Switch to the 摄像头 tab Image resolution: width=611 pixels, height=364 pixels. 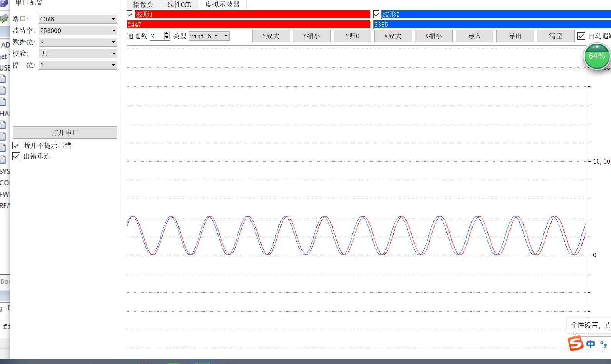point(143,5)
